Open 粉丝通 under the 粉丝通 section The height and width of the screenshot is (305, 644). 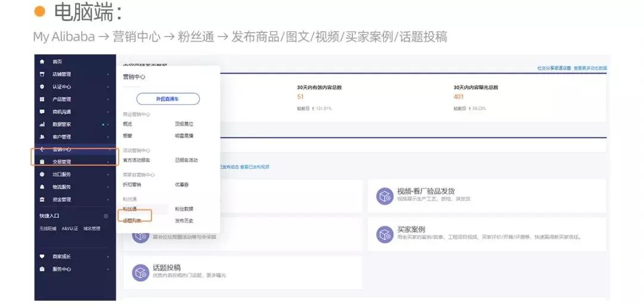[x=129, y=210]
